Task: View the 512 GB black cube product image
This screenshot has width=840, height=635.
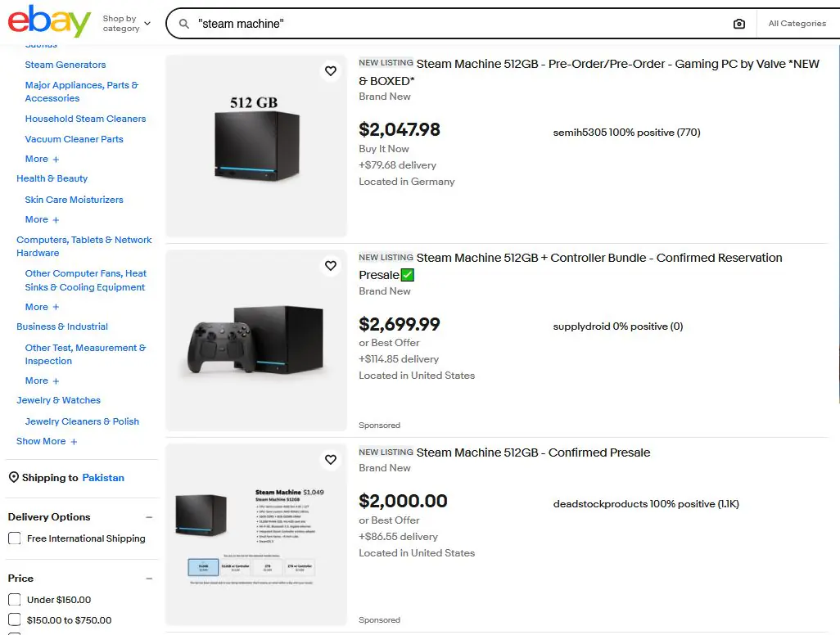Action: 256,146
